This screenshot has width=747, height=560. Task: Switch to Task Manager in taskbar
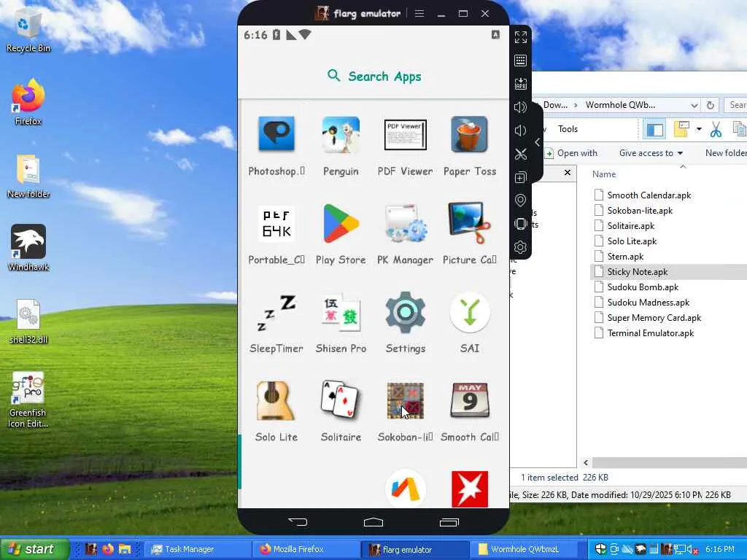click(197, 549)
